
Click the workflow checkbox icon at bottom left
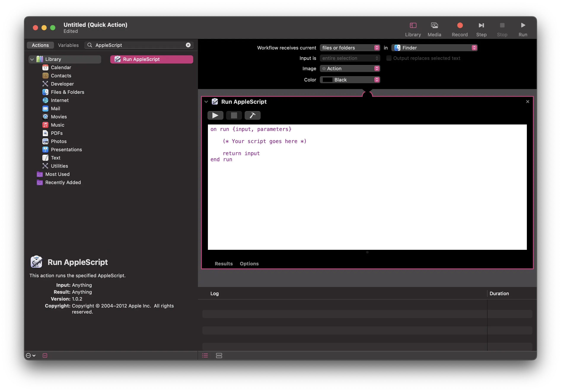tap(45, 355)
